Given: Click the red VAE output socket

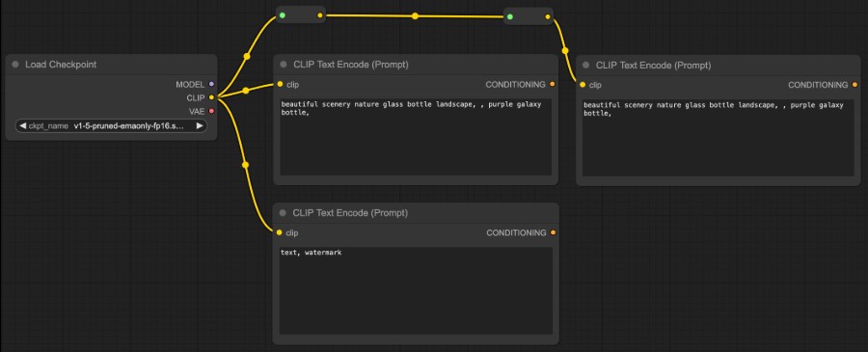Looking at the screenshot, I should coord(211,111).
